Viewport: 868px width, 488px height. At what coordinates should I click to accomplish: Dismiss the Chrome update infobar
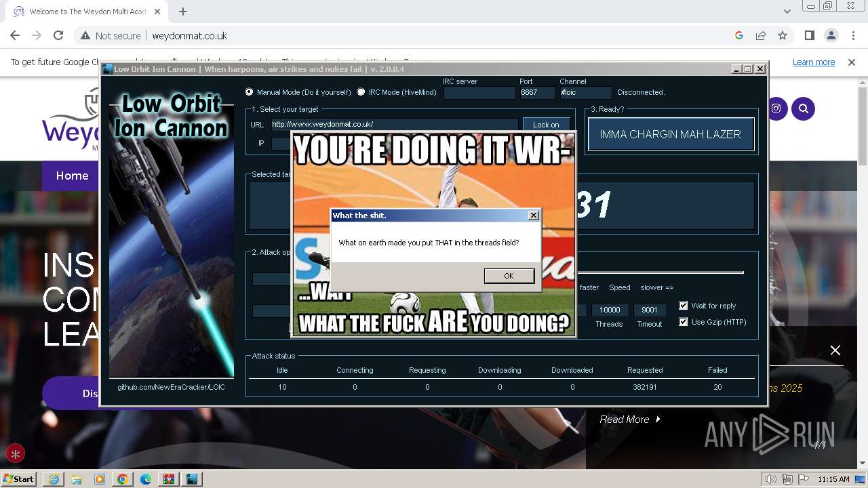(852, 62)
